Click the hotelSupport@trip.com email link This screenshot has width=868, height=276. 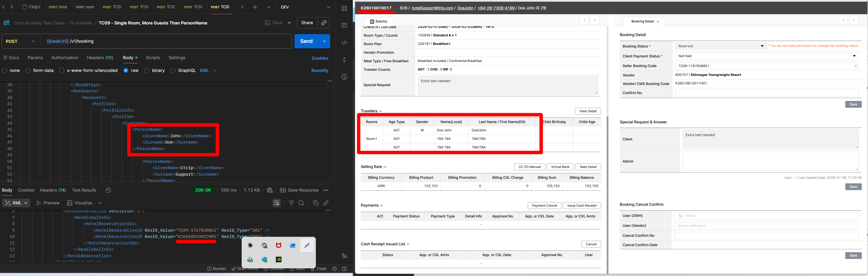pos(432,8)
